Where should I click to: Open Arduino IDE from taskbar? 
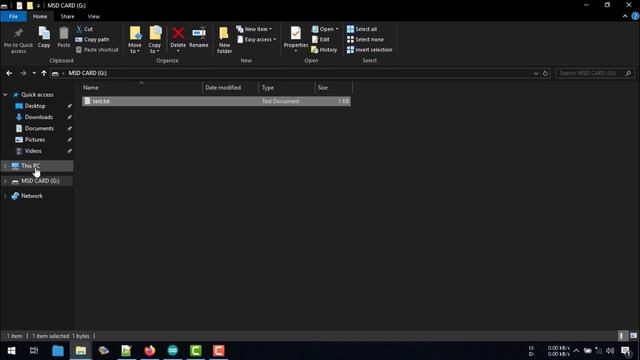(173, 351)
